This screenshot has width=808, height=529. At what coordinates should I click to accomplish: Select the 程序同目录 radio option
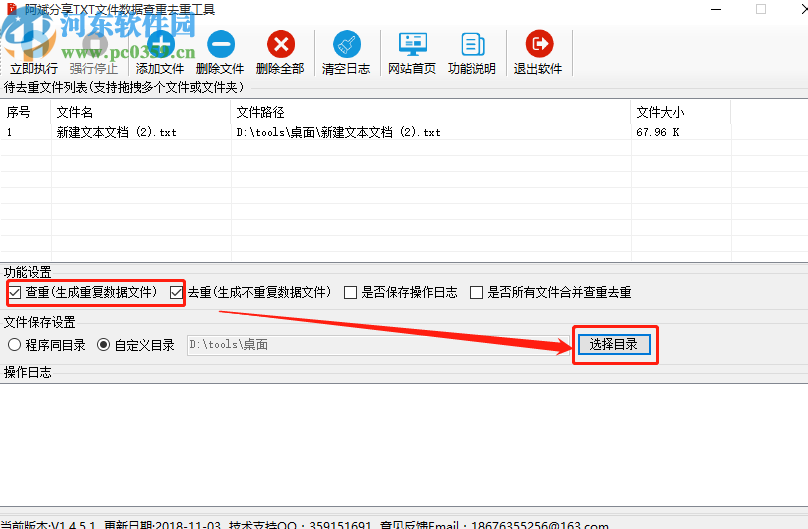(x=14, y=345)
